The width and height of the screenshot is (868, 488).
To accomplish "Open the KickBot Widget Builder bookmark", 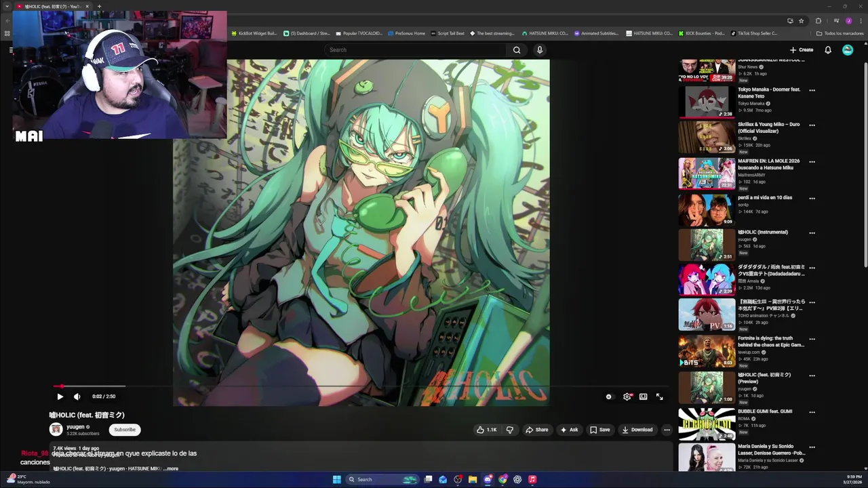I will pyautogui.click(x=254, y=33).
